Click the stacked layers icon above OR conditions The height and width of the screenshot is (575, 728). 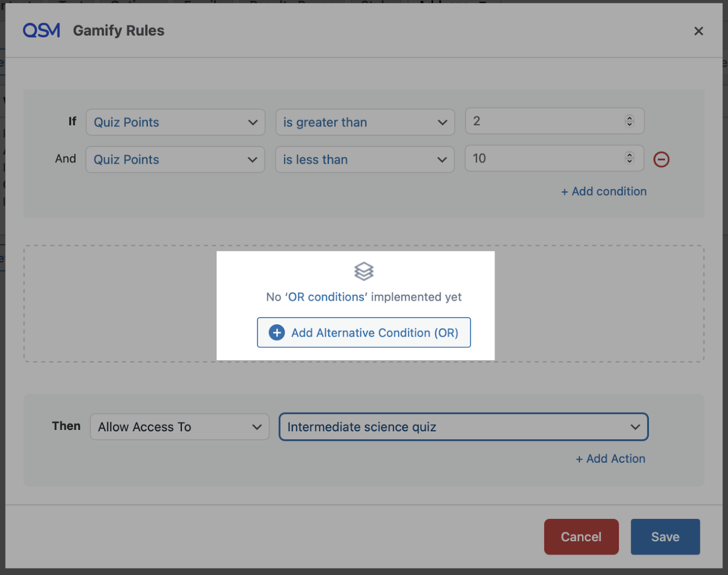364,271
